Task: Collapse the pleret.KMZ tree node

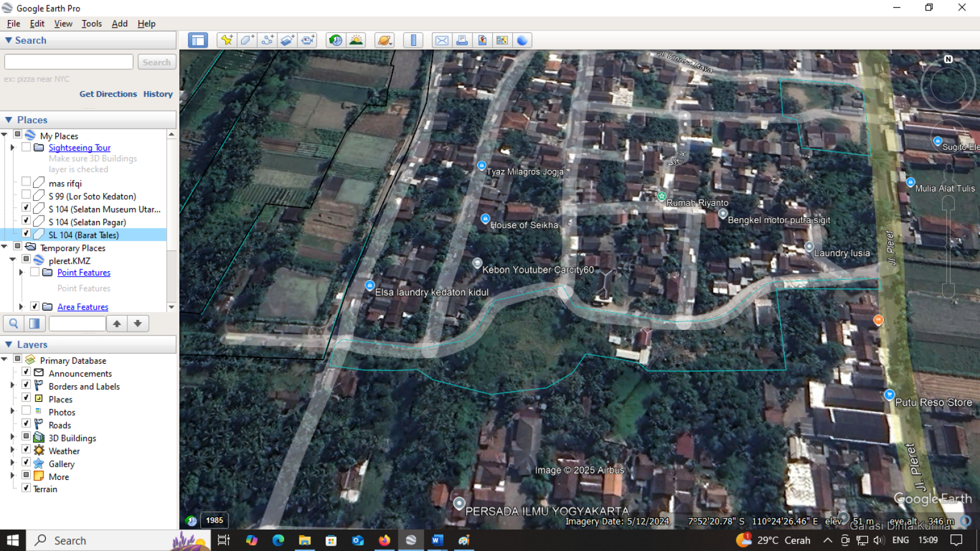Action: pos(12,260)
